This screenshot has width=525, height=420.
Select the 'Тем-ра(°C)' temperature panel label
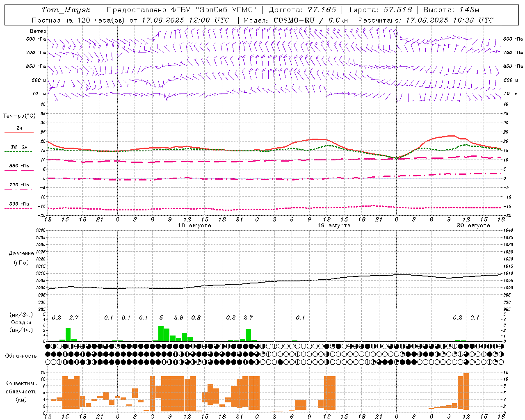pyautogui.click(x=19, y=116)
